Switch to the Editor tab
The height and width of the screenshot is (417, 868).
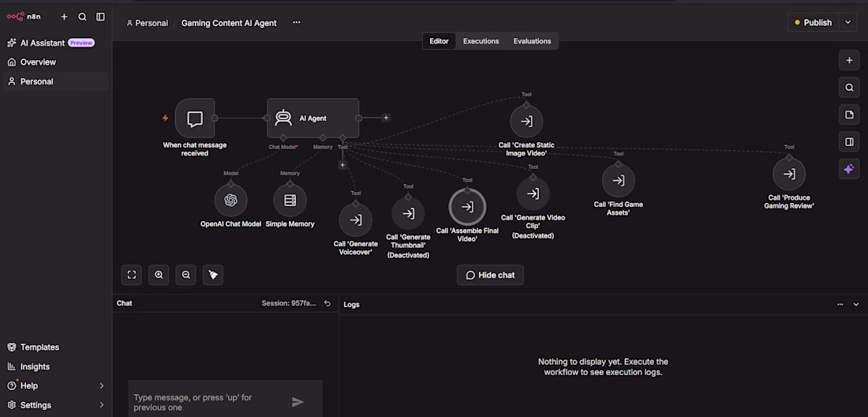coord(439,41)
